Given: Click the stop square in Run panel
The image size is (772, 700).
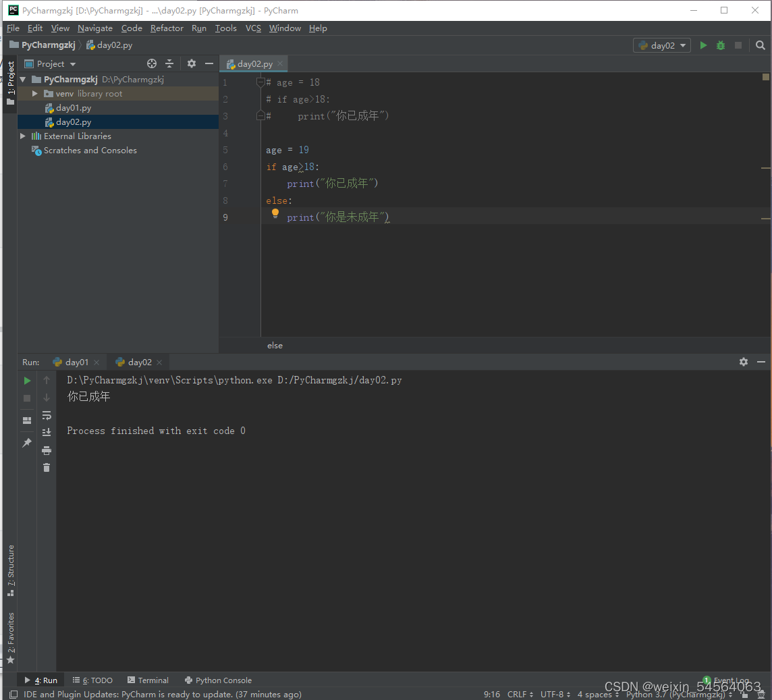Looking at the screenshot, I should 27,398.
